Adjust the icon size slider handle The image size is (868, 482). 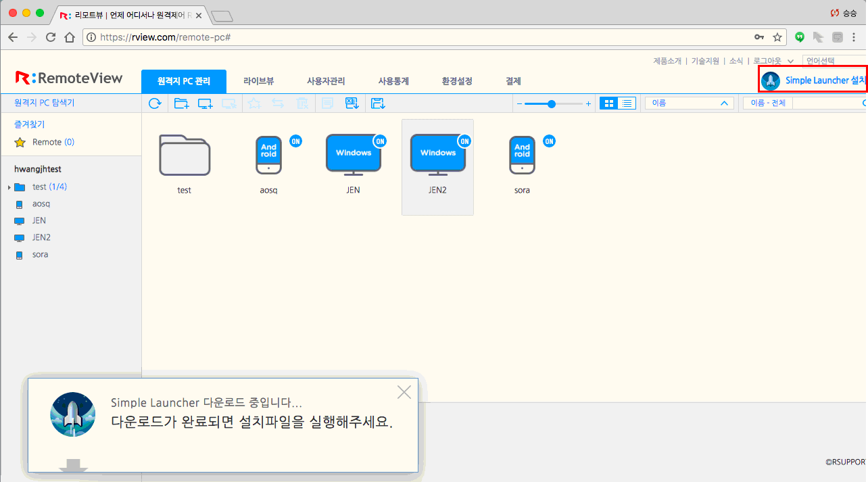(552, 103)
